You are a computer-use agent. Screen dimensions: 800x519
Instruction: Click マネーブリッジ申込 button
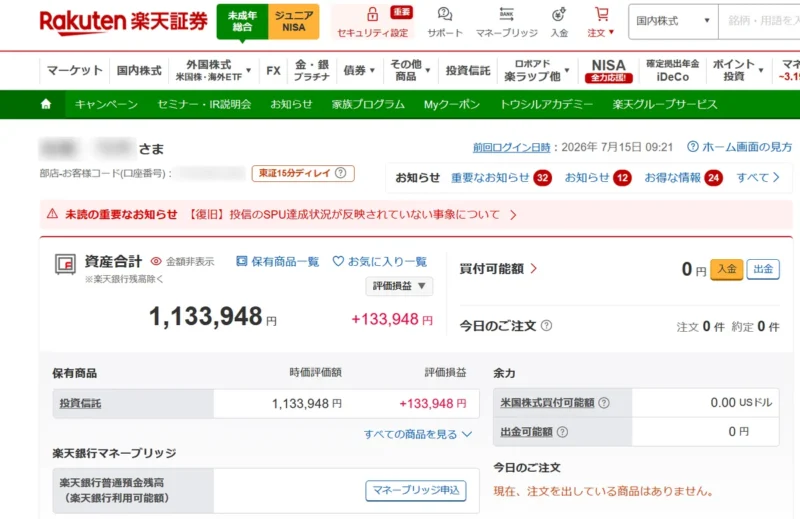[x=416, y=490]
